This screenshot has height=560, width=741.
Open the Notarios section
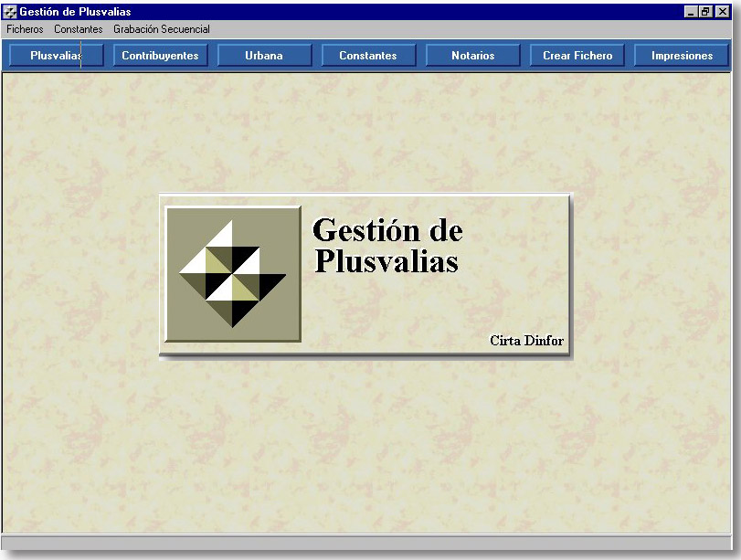tap(472, 56)
